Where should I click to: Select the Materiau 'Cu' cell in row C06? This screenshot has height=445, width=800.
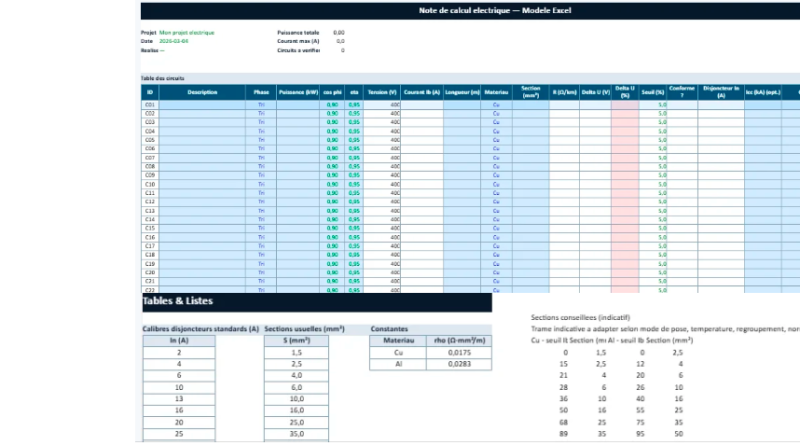(496, 149)
